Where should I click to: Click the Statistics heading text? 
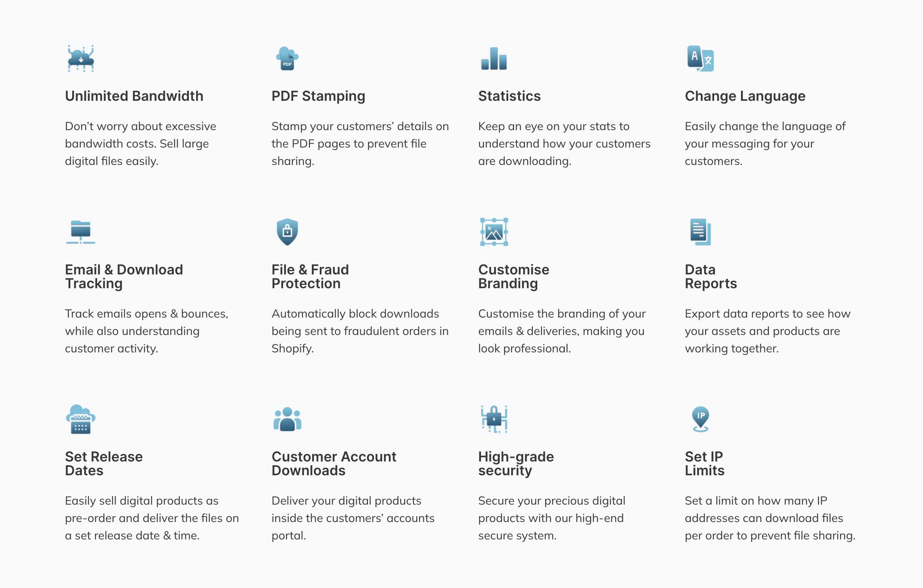click(x=509, y=96)
